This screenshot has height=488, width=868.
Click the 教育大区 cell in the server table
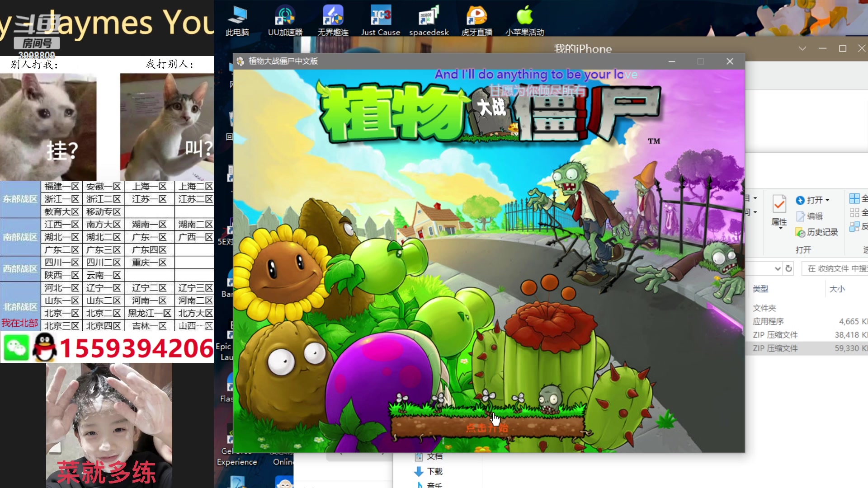coord(62,211)
